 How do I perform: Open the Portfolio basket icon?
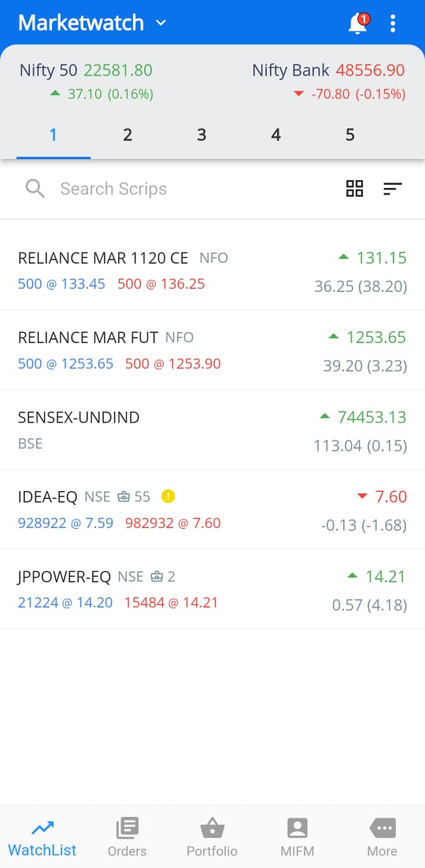(212, 829)
